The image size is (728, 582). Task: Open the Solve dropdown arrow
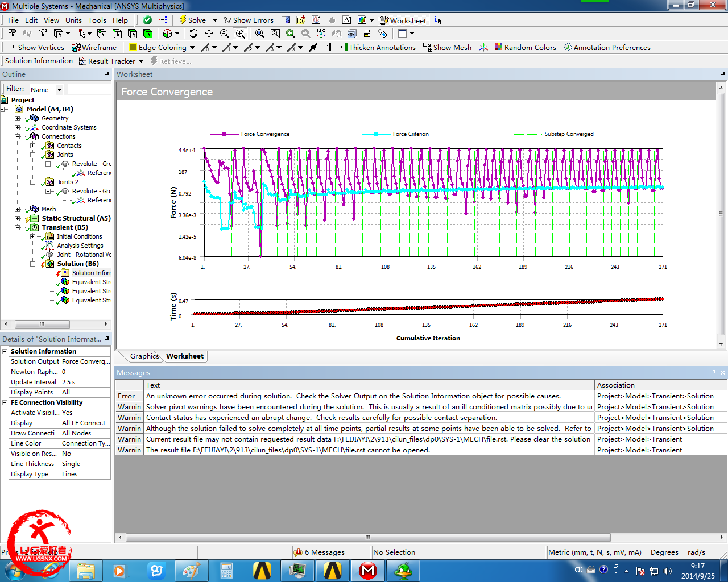tap(215, 20)
